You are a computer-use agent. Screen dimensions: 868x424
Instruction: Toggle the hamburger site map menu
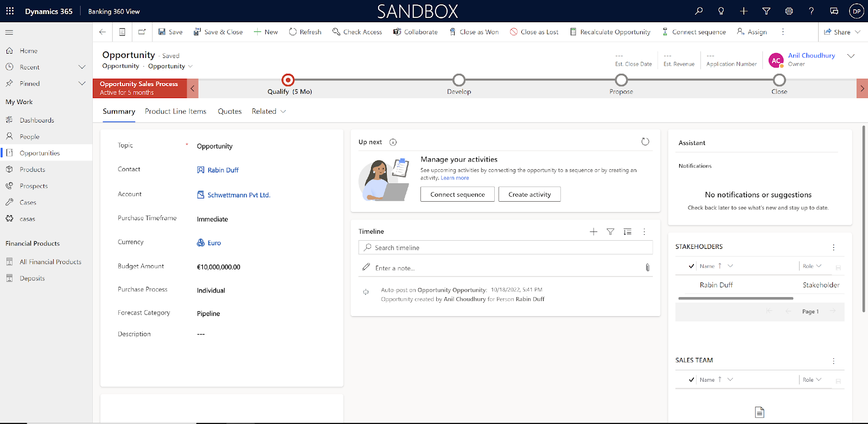point(9,32)
